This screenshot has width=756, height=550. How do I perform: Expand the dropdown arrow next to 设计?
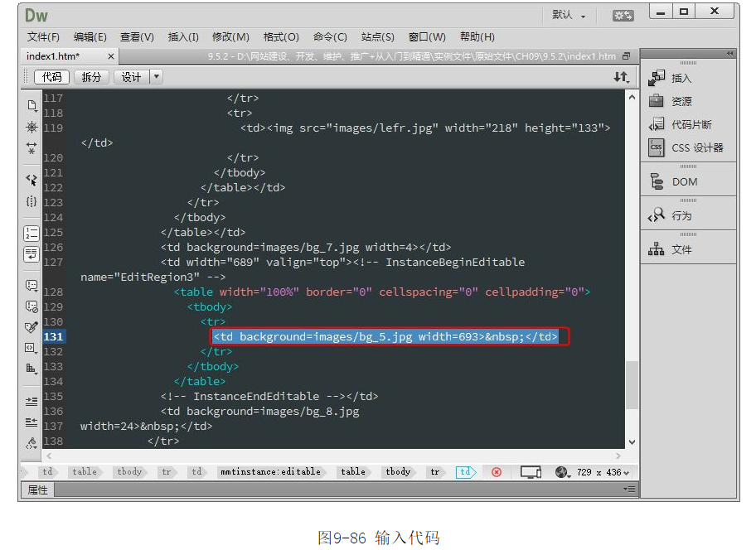tap(156, 77)
